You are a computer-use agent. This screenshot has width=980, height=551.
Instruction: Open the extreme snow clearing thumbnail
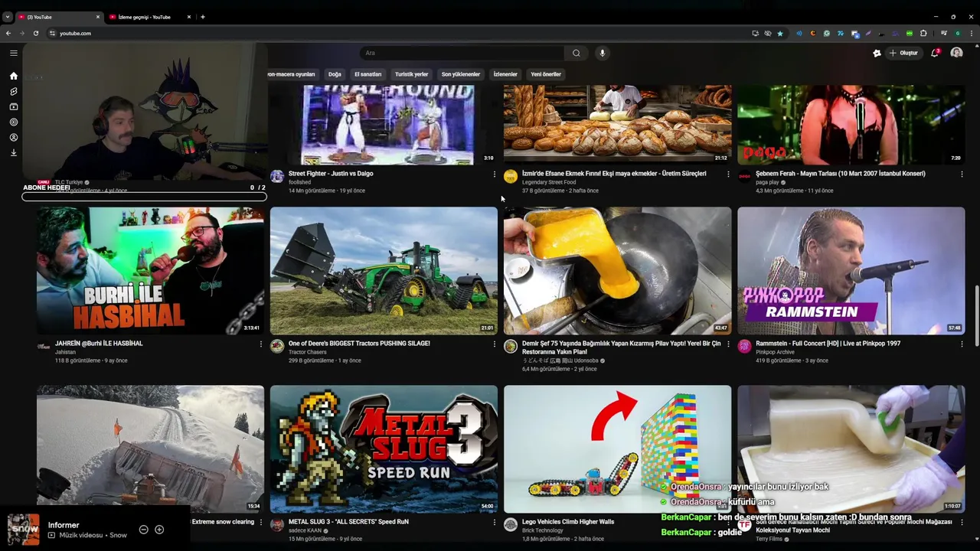tap(150, 448)
